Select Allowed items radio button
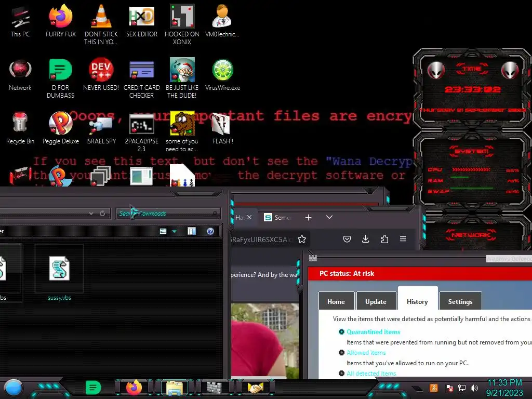The image size is (532, 399). (341, 353)
